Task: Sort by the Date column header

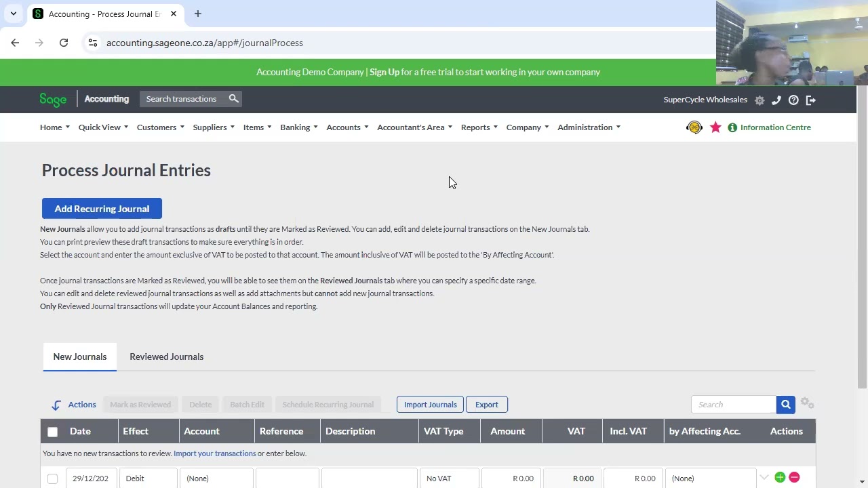Action: click(x=80, y=431)
